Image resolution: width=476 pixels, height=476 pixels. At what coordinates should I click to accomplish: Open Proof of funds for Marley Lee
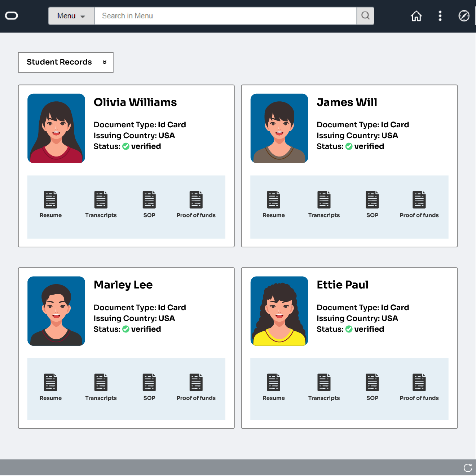click(196, 382)
